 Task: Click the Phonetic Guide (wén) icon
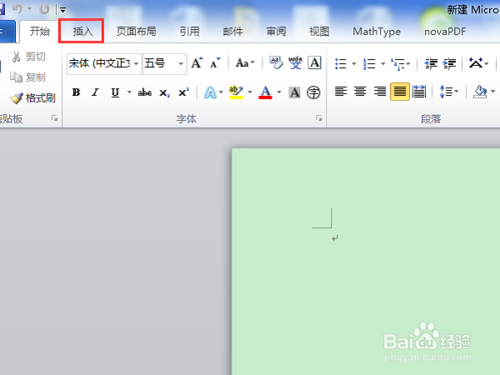point(295,63)
